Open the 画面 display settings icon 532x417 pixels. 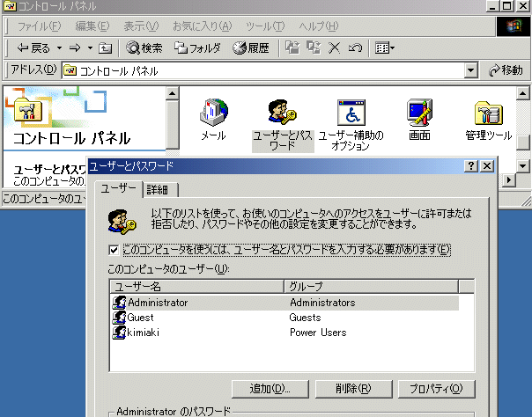pyautogui.click(x=419, y=120)
